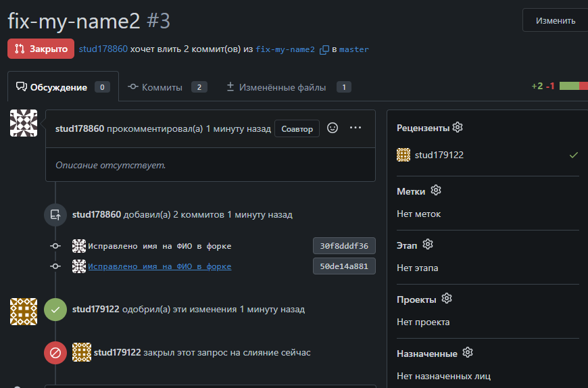
Task: Open the underlined commit Исправлено имя на ФИО link
Action: click(x=160, y=266)
